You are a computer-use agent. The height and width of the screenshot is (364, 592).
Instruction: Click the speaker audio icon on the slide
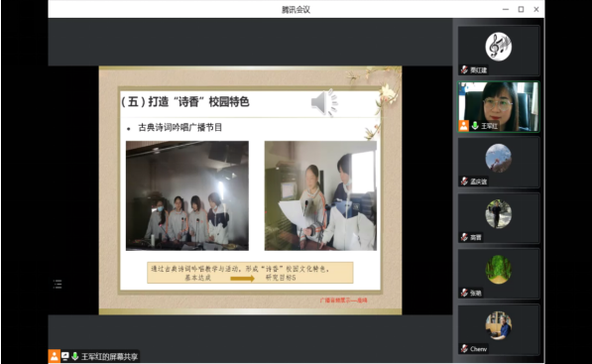(324, 102)
